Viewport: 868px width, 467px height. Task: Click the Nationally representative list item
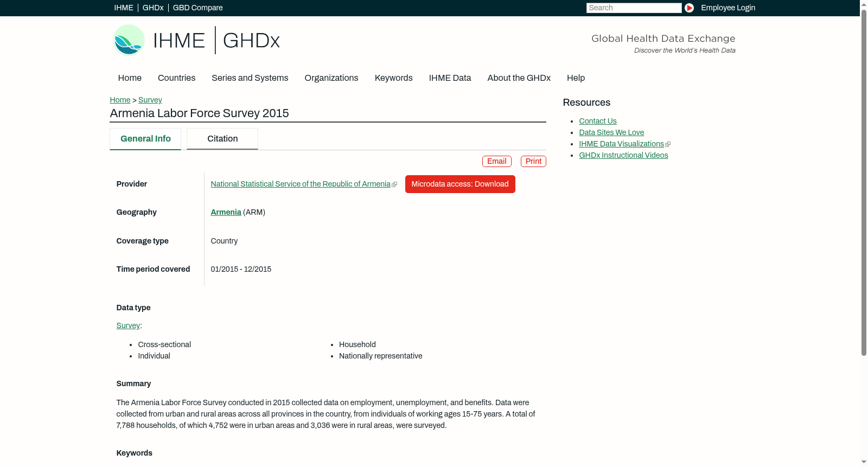380,356
